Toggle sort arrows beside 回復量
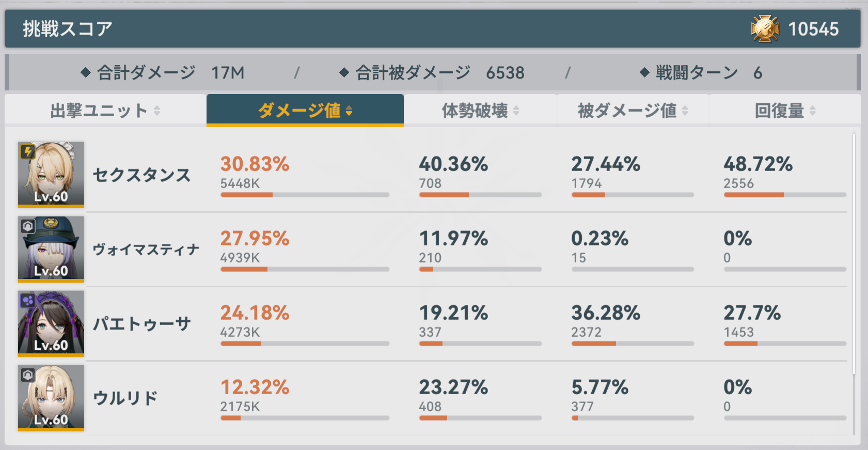 pos(813,111)
